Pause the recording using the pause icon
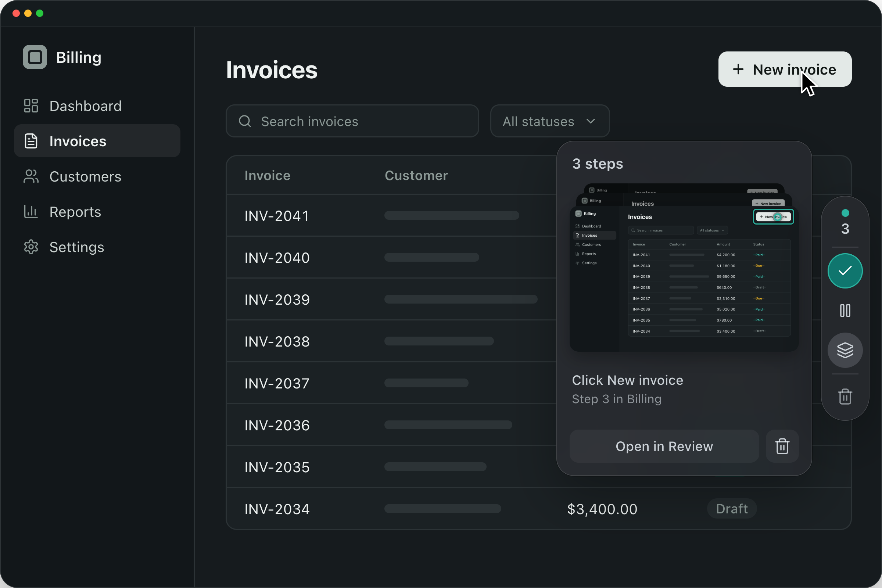This screenshot has width=882, height=588. click(x=845, y=311)
